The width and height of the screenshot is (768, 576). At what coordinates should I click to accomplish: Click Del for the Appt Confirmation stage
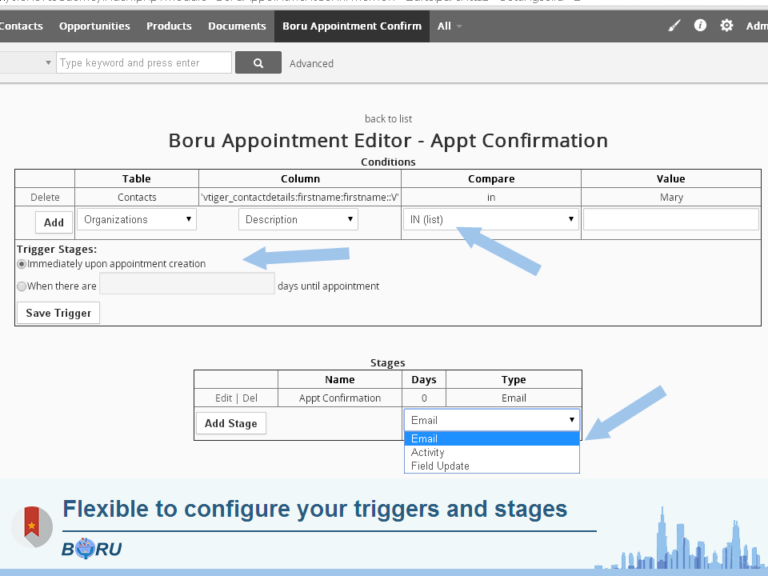point(250,398)
